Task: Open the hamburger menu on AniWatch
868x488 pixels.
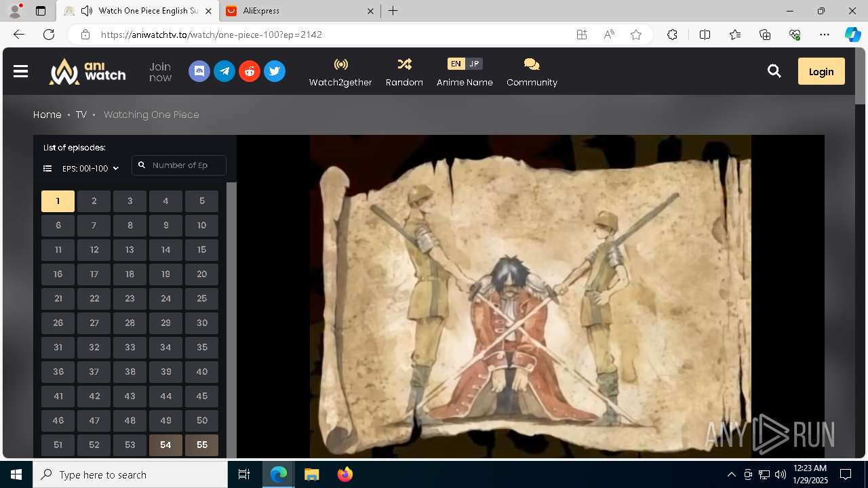Action: click(x=20, y=71)
